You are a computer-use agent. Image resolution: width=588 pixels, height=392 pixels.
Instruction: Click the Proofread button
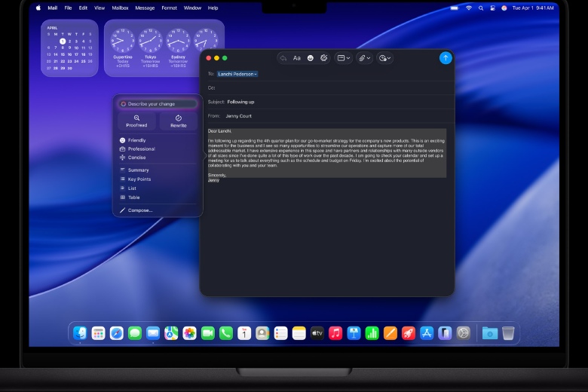(136, 121)
